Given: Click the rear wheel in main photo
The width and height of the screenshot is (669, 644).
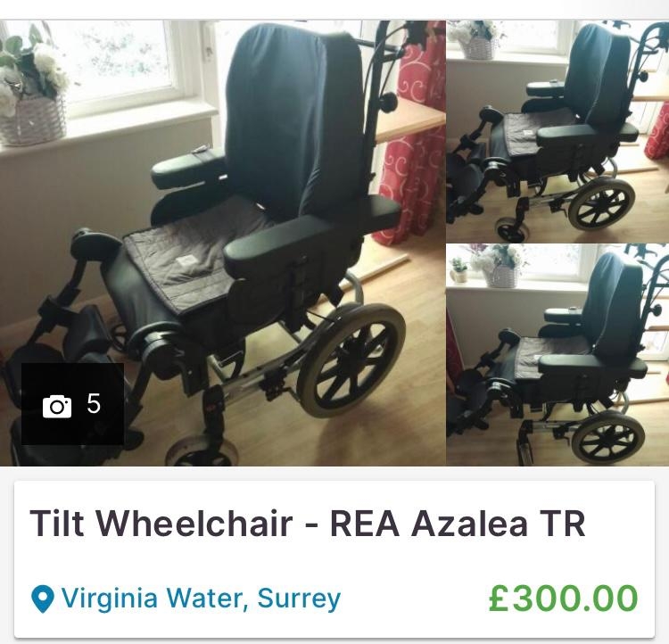Looking at the screenshot, I should click(351, 360).
